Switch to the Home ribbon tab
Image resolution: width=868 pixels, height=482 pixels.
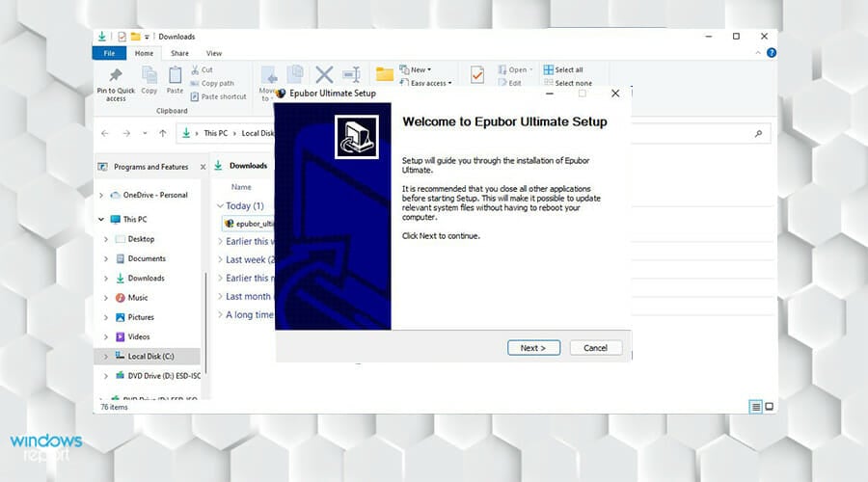tap(144, 53)
